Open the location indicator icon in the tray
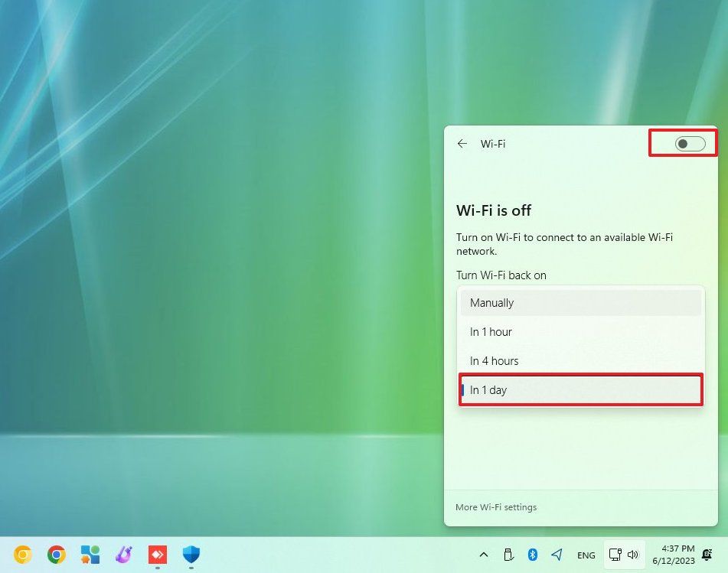Screen dimensions: 728x573 click(x=557, y=554)
